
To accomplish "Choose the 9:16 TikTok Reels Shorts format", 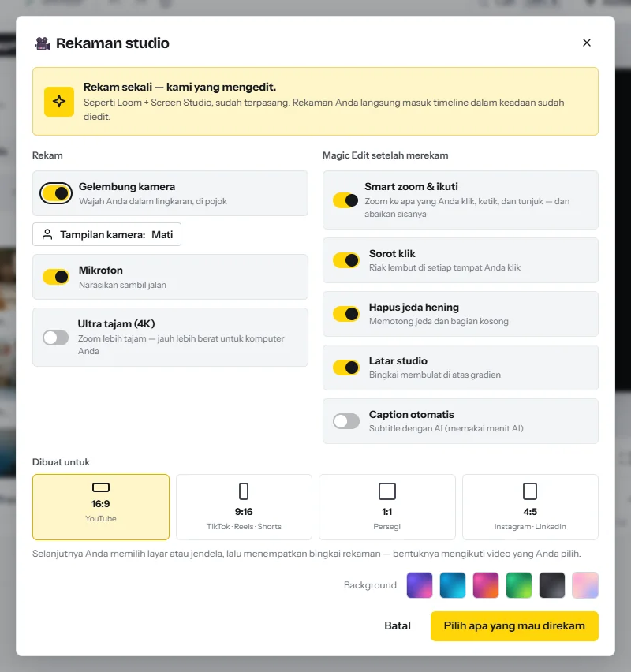I will (244, 507).
